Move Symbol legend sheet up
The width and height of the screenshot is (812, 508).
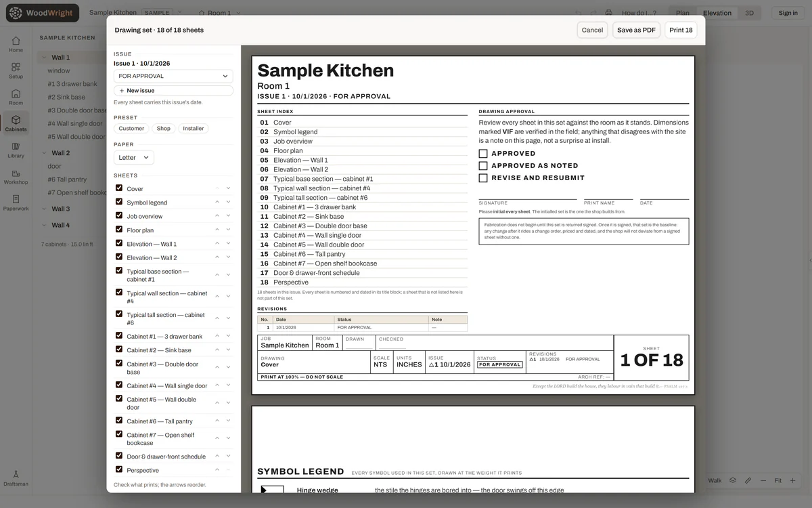click(217, 202)
